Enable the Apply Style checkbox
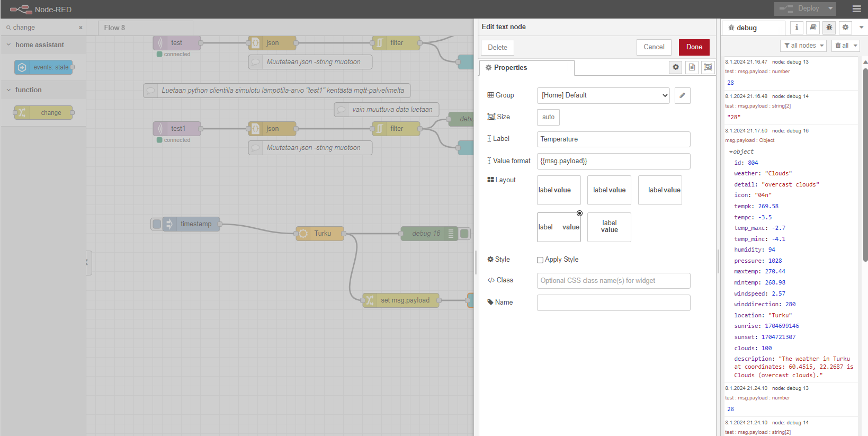The image size is (868, 436). 540,260
